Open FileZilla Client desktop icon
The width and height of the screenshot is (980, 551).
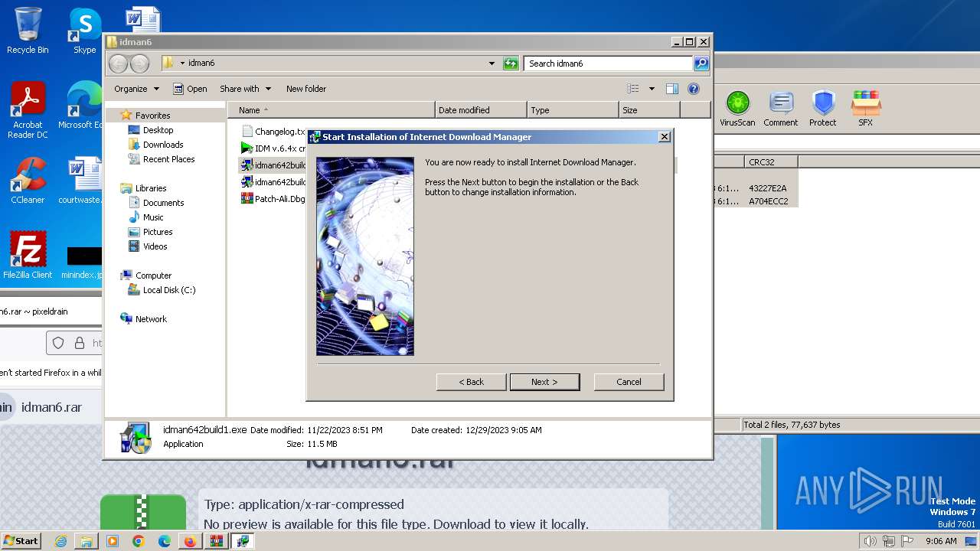(x=28, y=255)
